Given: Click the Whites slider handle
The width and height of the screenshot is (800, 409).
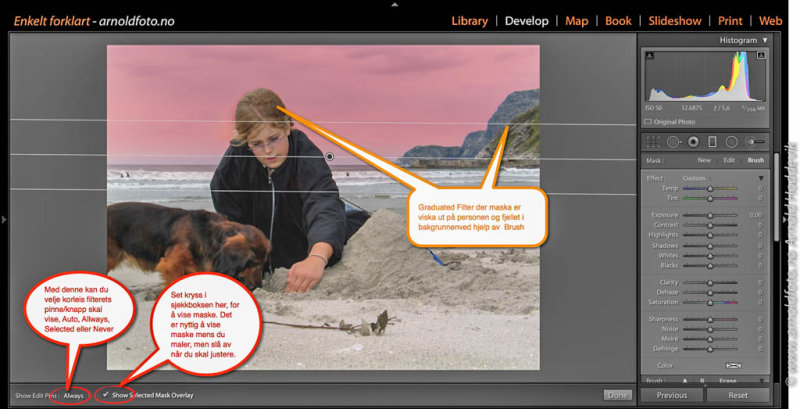Looking at the screenshot, I should click(x=710, y=255).
